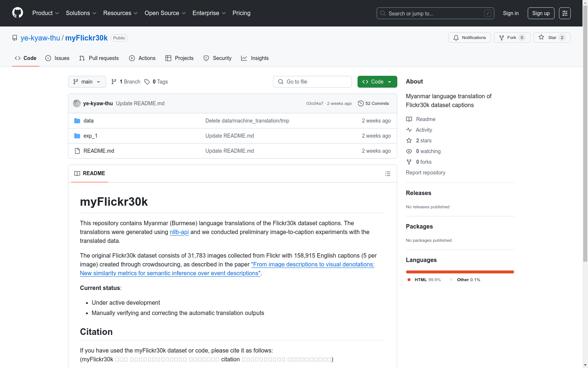Fork this repository with Fork button
The image size is (588, 368).
click(x=512, y=38)
